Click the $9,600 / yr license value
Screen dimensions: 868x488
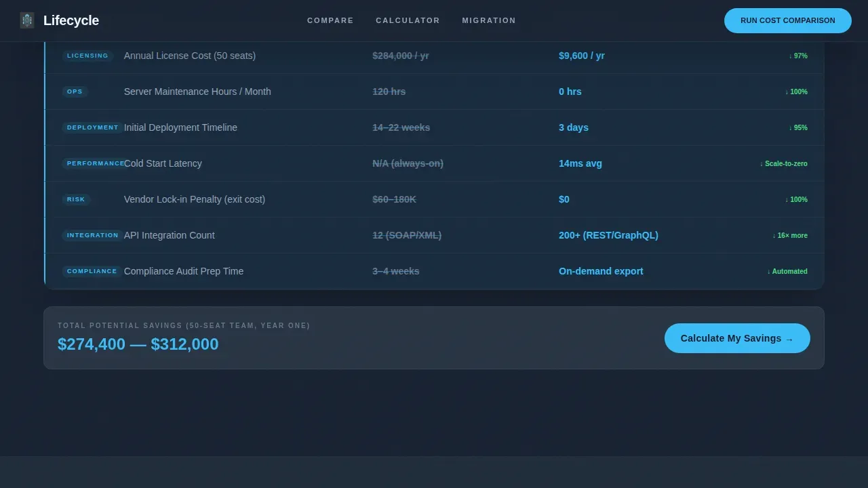(582, 56)
